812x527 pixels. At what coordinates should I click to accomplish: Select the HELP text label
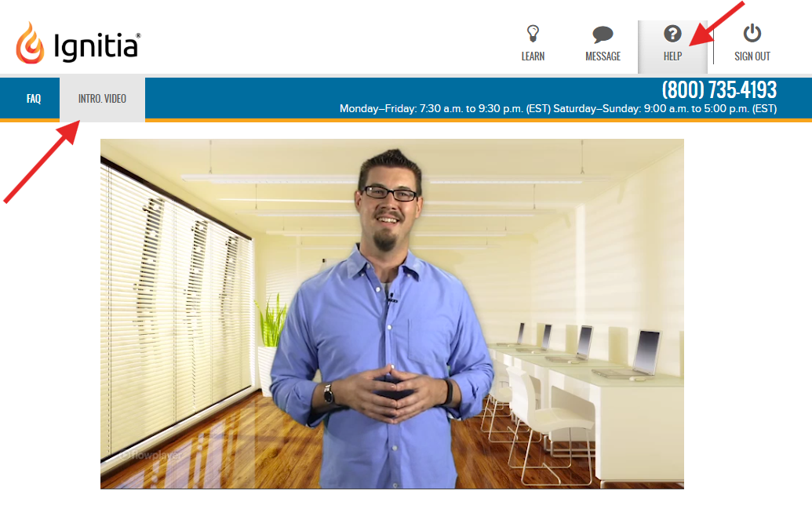click(672, 56)
